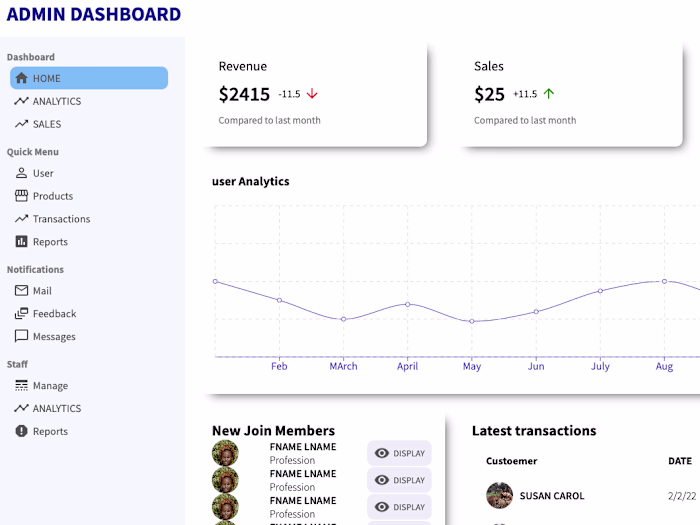Click the eye icon in second Display button

pos(382,480)
